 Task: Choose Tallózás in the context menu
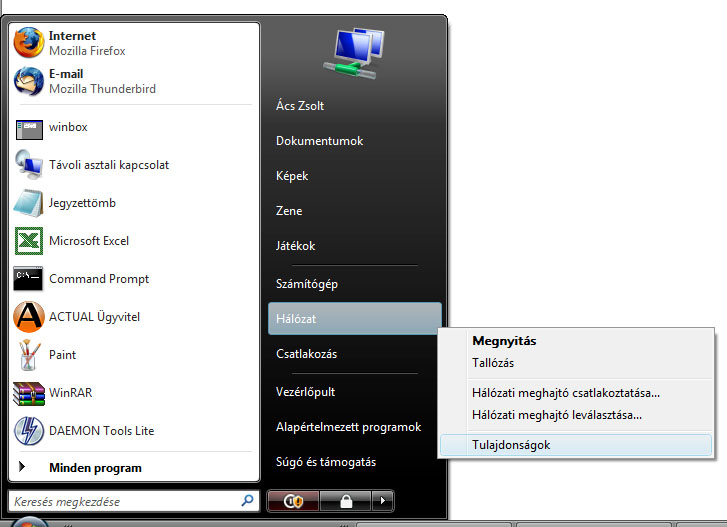tap(575, 362)
